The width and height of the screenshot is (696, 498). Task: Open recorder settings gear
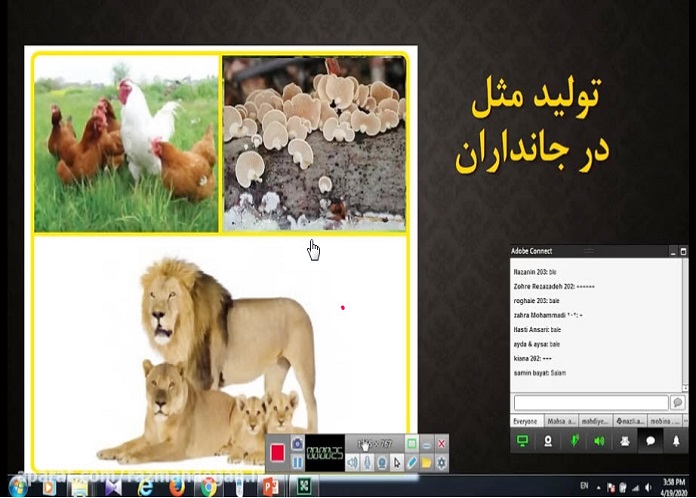click(x=441, y=463)
